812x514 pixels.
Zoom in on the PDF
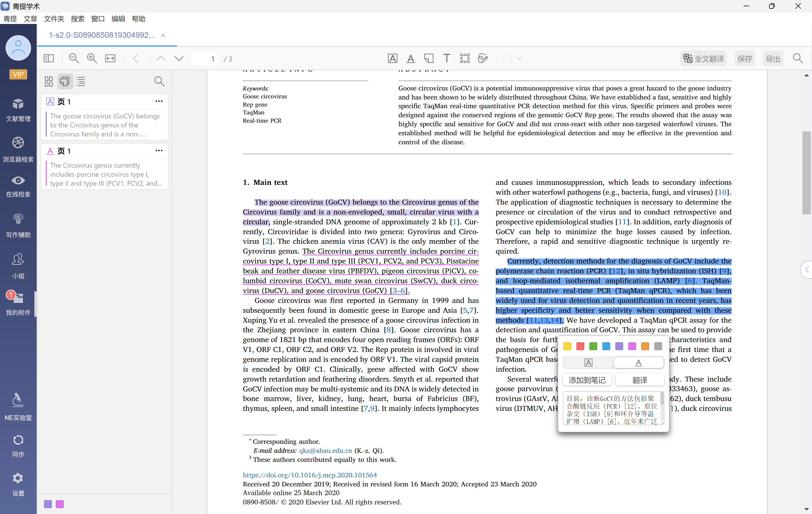tap(92, 58)
